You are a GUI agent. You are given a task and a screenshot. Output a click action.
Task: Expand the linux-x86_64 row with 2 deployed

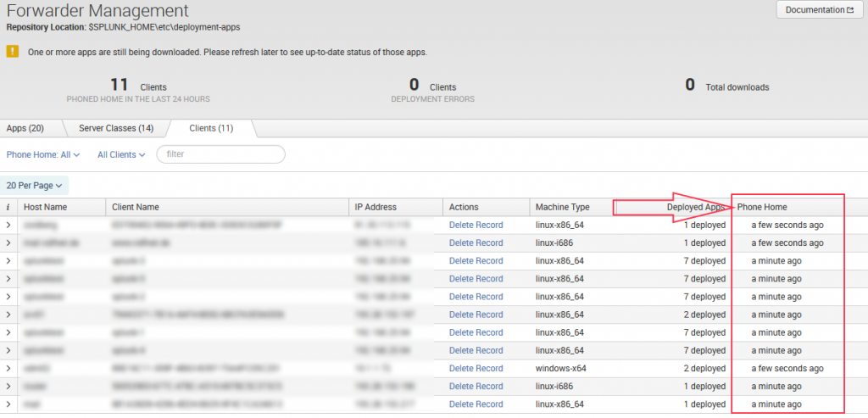tap(8, 315)
